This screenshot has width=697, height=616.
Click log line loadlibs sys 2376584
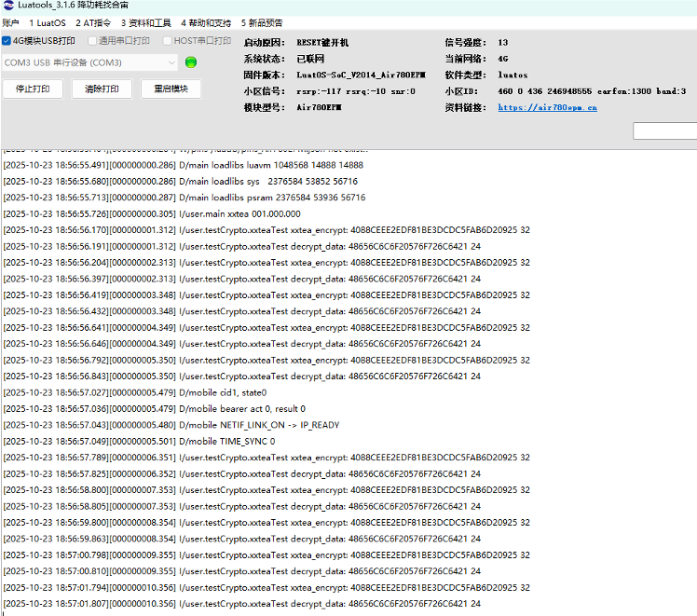click(x=180, y=182)
